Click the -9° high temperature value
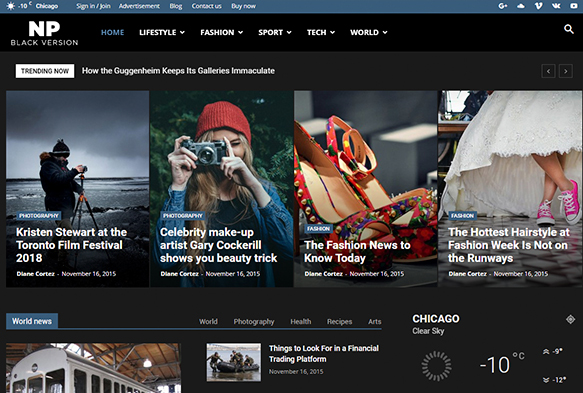This screenshot has width=583, height=393. pos(557,351)
